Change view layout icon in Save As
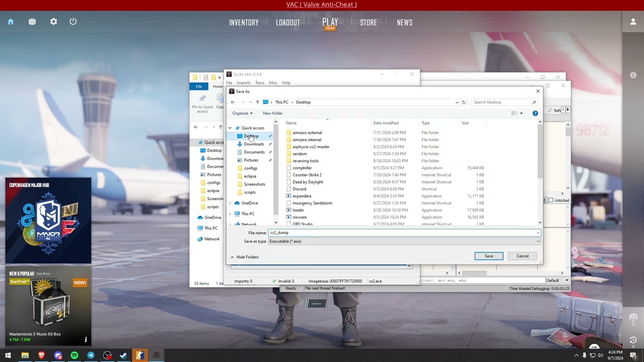The height and width of the screenshot is (362, 644). click(514, 113)
